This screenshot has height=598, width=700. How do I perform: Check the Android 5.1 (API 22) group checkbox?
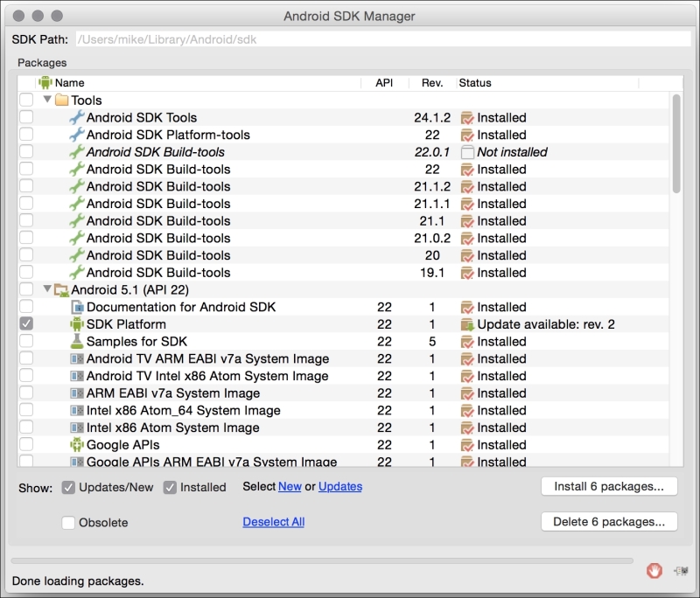pyautogui.click(x=26, y=289)
